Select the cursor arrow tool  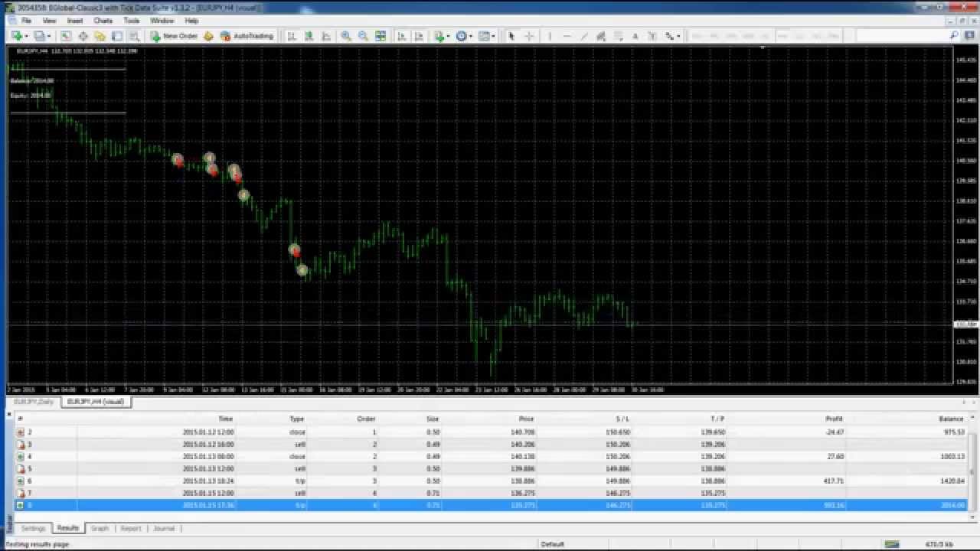click(x=511, y=36)
